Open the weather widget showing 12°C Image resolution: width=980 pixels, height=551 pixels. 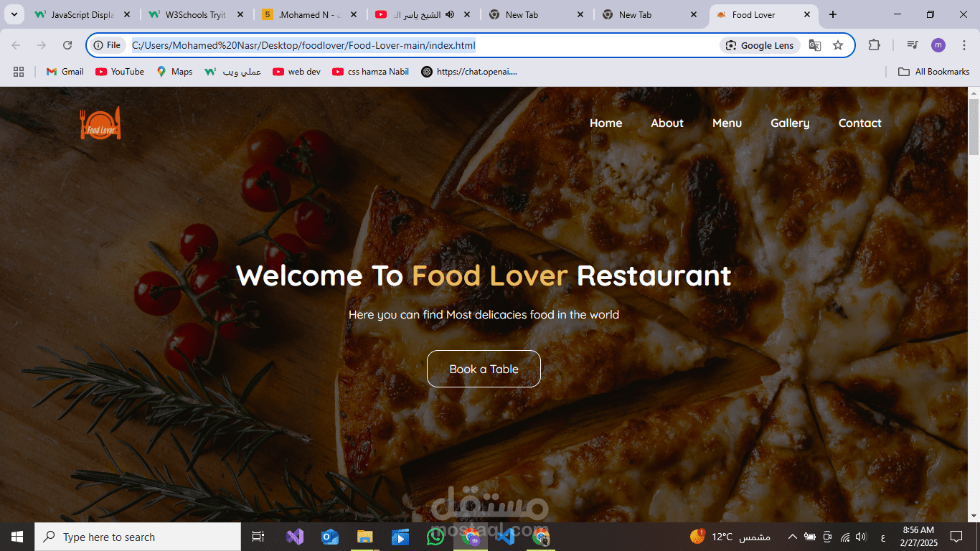[730, 537]
